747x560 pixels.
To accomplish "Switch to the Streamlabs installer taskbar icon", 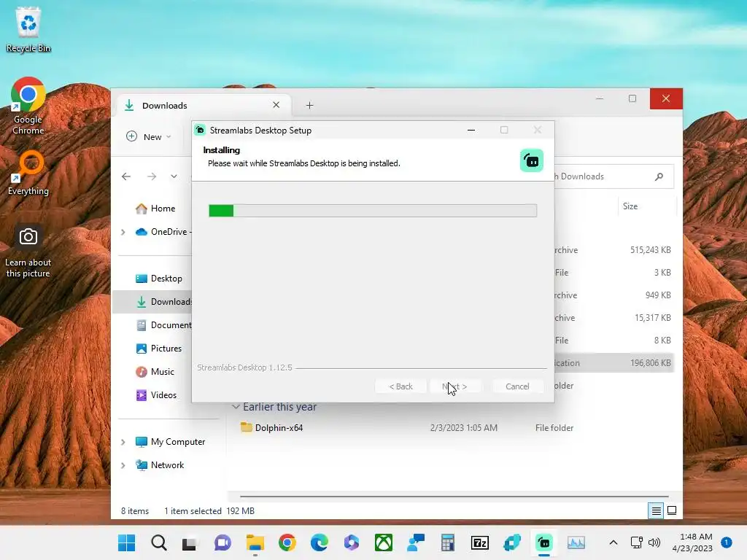I will pos(544,542).
